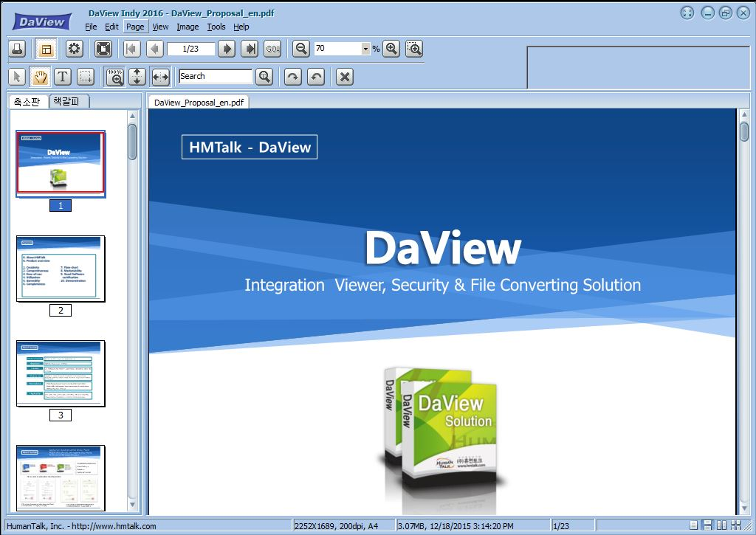Select page 3 thumbnail

[61, 373]
